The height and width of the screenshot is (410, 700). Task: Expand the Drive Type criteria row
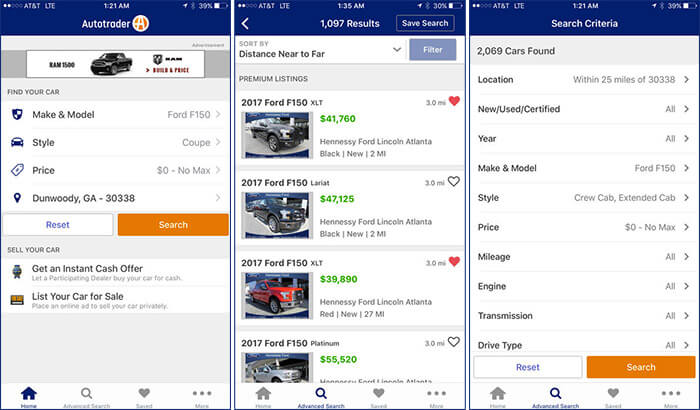(583, 344)
